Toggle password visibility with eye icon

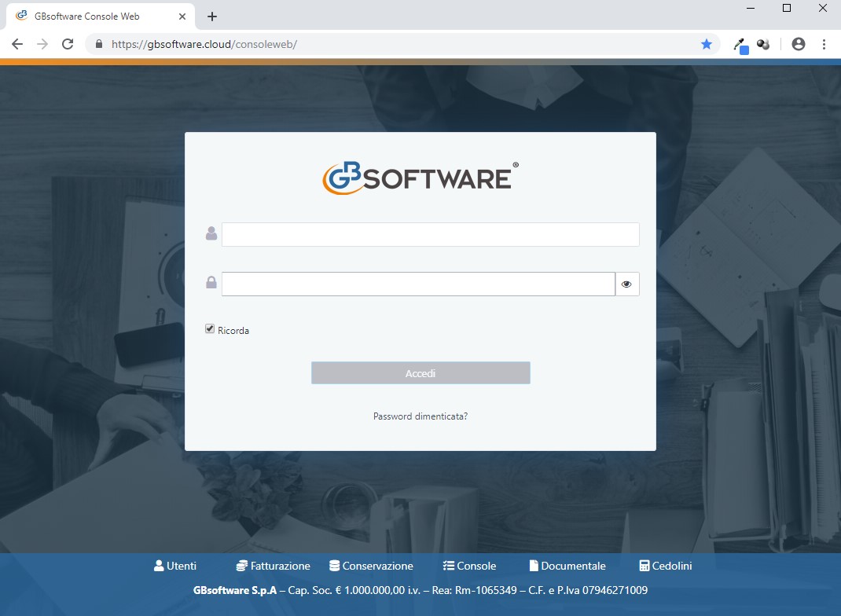[x=626, y=284]
